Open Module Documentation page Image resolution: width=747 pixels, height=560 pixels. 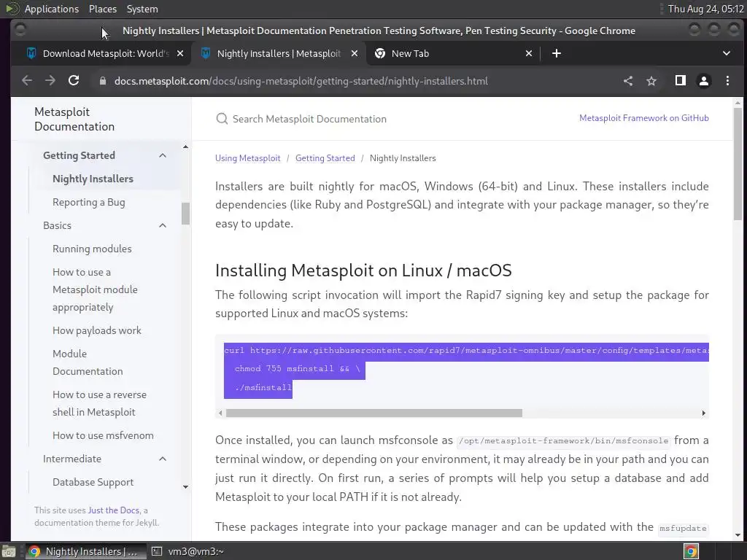point(88,362)
